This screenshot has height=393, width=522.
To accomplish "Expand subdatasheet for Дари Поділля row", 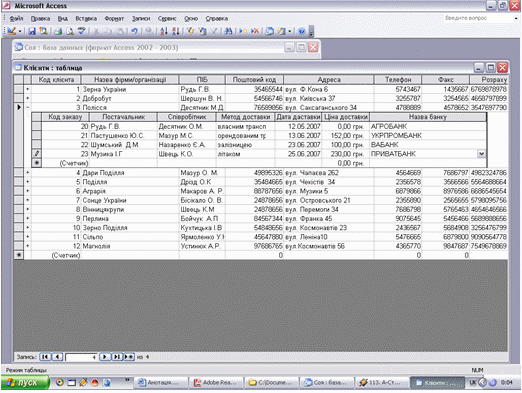I will [27, 173].
